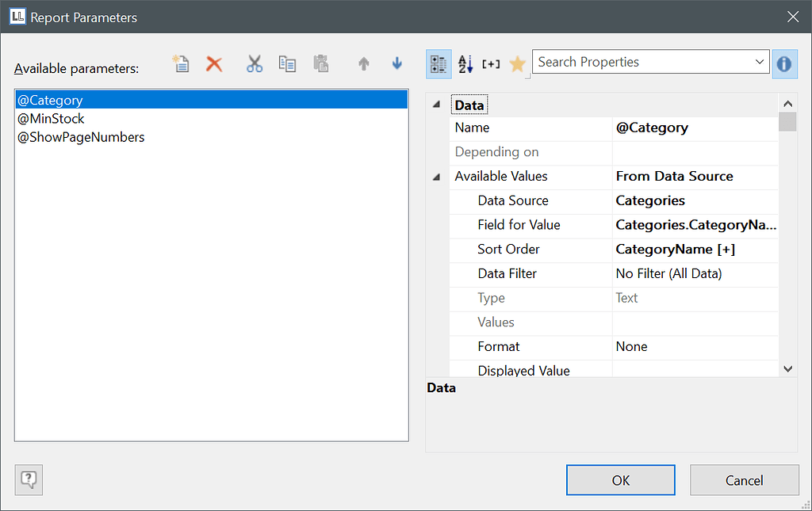
Task: Toggle the favorites star filter
Action: point(517,63)
